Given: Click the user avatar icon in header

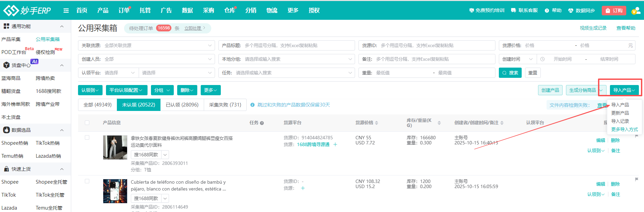Looking at the screenshot, I should click(x=635, y=11).
